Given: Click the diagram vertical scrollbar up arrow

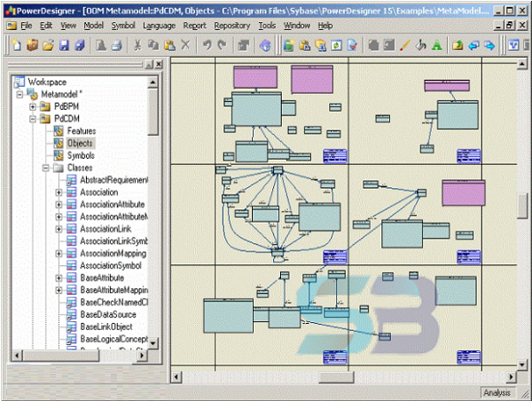Looking at the screenshot, I should click(x=522, y=64).
